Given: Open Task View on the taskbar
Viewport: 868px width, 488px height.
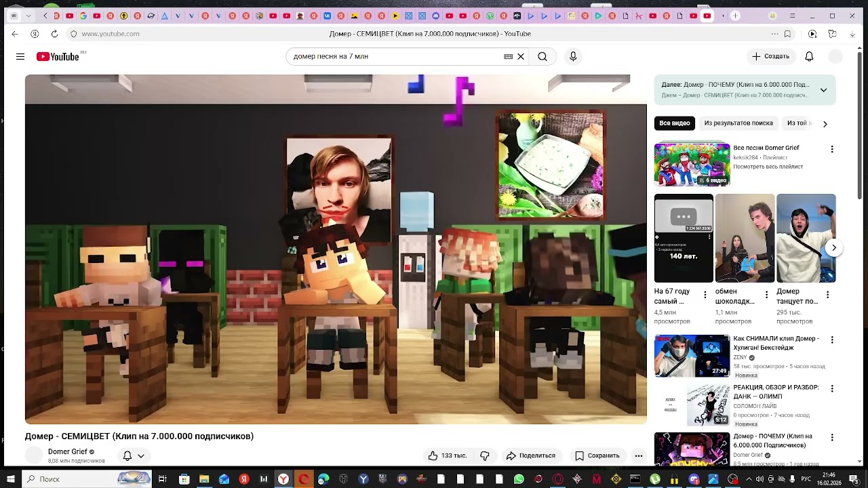Looking at the screenshot, I should (x=163, y=479).
